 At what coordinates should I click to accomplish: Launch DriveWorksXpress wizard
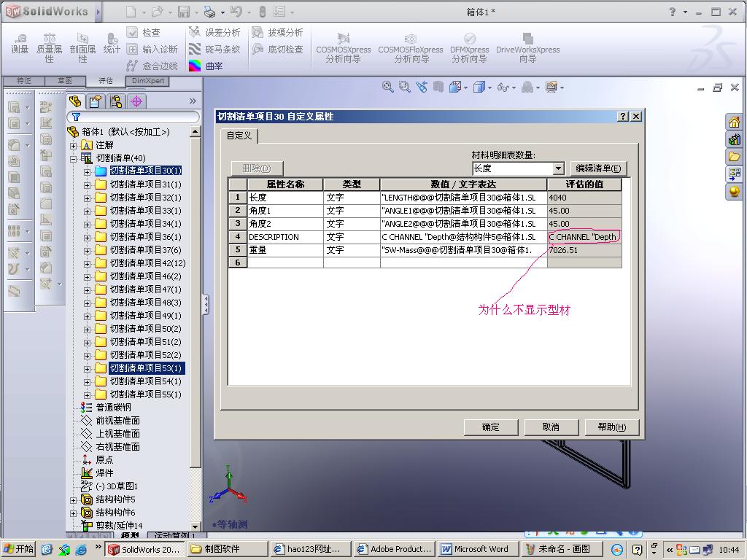click(x=528, y=48)
